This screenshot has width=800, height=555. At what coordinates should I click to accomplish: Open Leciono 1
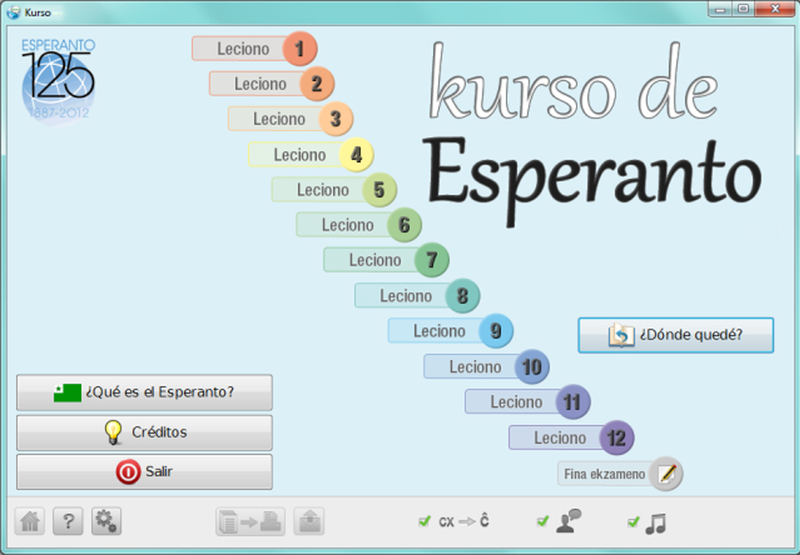pyautogui.click(x=255, y=49)
